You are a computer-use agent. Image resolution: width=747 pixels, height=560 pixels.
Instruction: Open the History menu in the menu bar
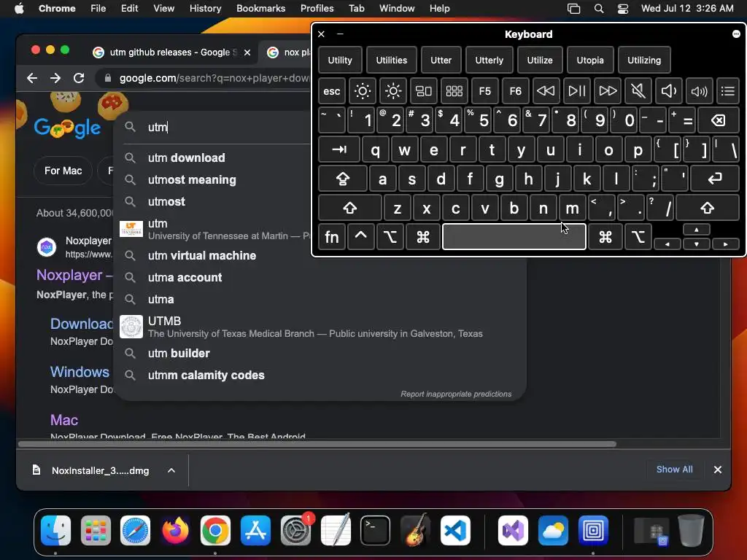point(205,8)
